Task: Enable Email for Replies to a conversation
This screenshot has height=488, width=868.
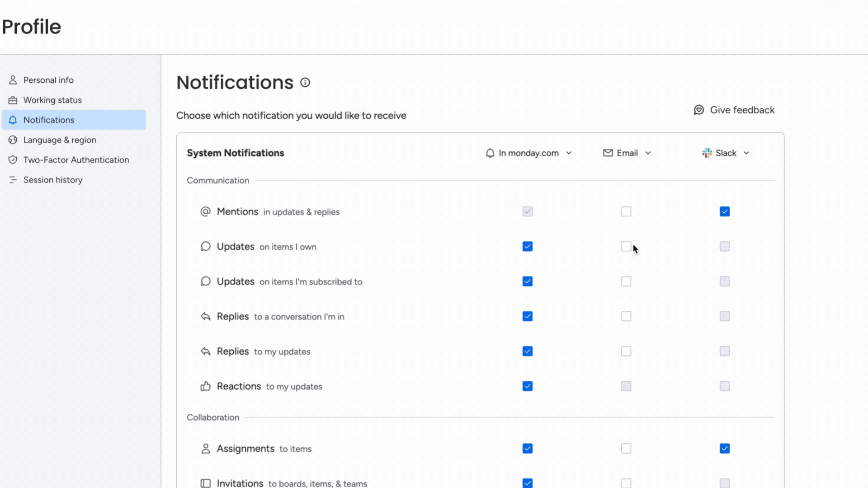Action: pyautogui.click(x=626, y=316)
